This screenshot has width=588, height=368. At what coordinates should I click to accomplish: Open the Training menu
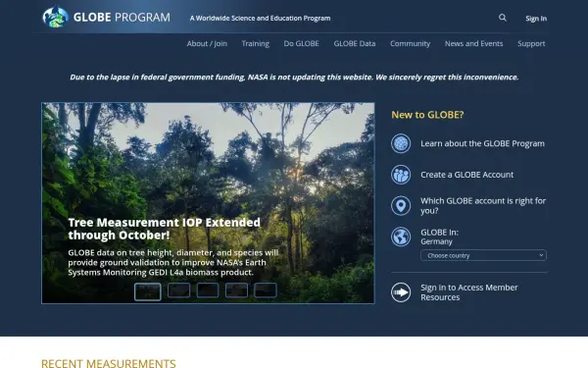point(256,43)
